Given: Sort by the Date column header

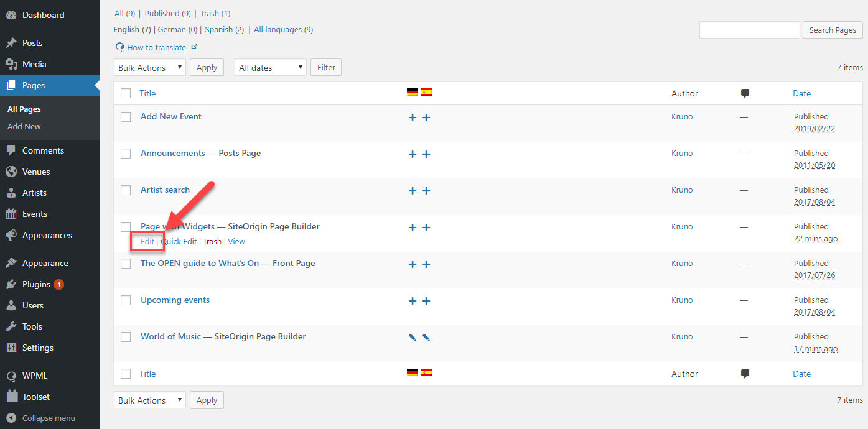Looking at the screenshot, I should 801,93.
